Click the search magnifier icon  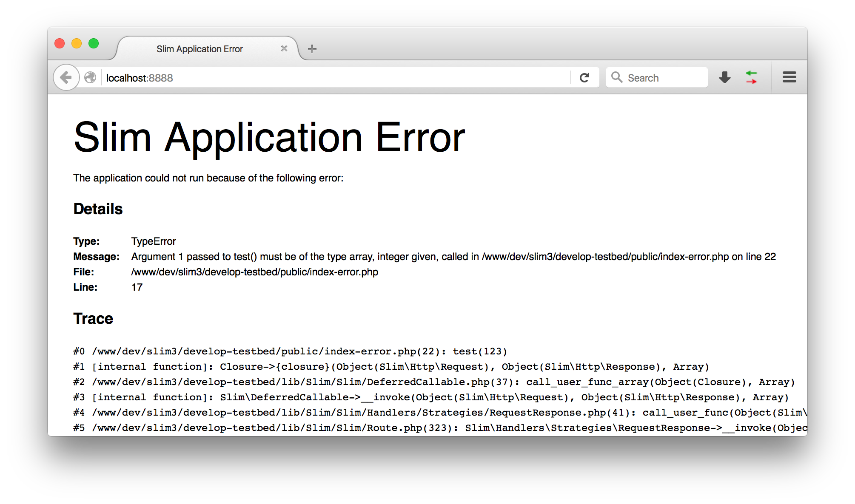[x=616, y=78]
